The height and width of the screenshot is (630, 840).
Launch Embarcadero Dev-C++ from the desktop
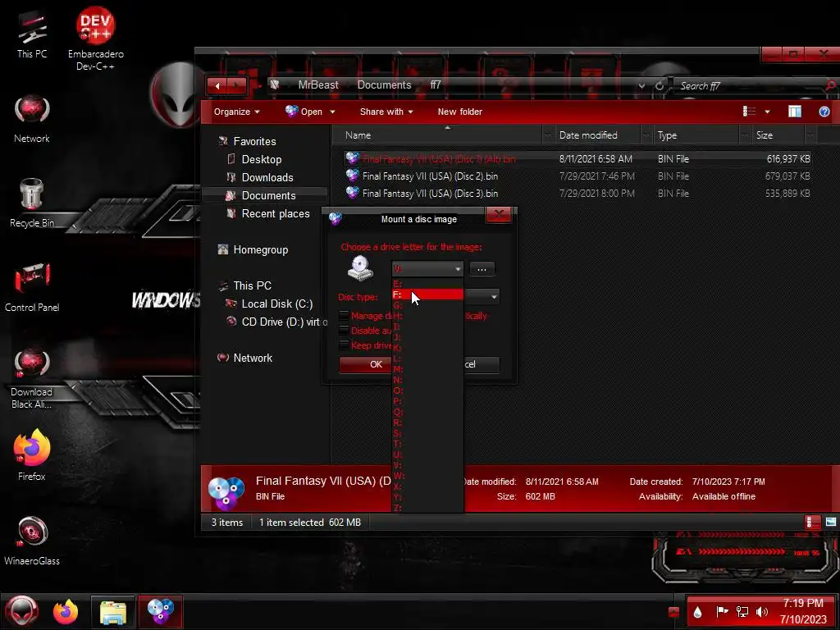click(95, 39)
